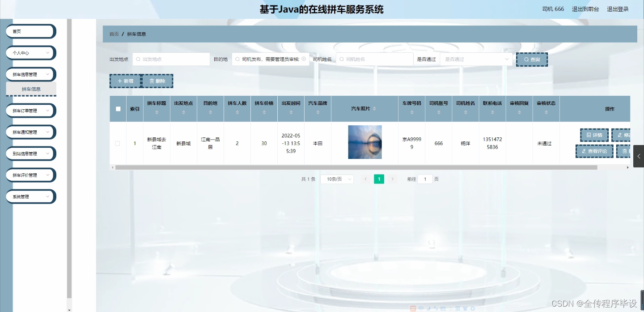Click the 杨洋 driver name cell
Screen dimensions: 644x312
pyautogui.click(x=466, y=144)
